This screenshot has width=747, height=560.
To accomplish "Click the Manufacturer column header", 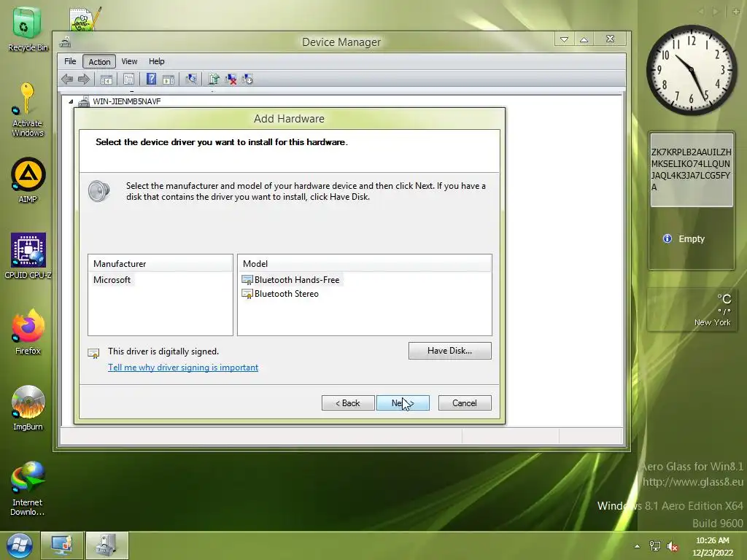I will point(160,263).
